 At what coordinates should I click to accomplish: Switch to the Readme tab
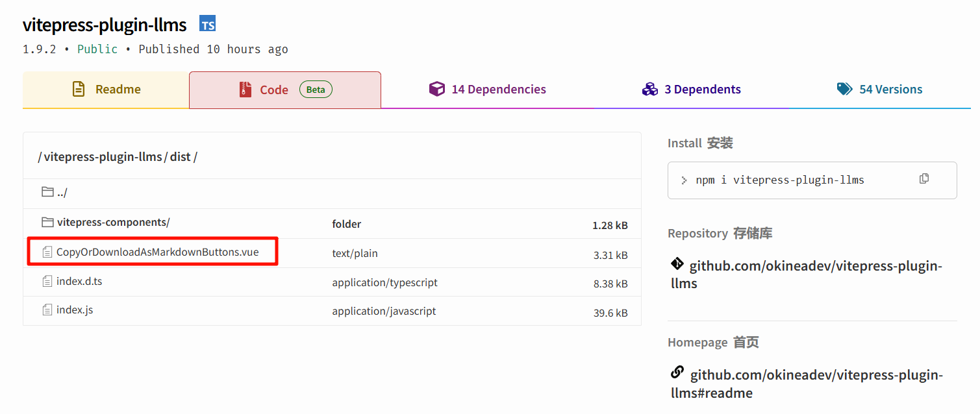tap(106, 90)
